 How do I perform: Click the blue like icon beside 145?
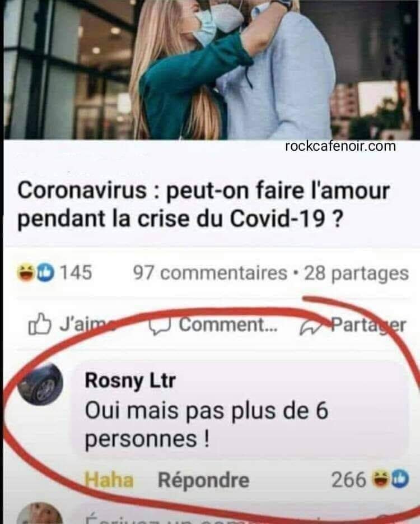click(x=45, y=272)
